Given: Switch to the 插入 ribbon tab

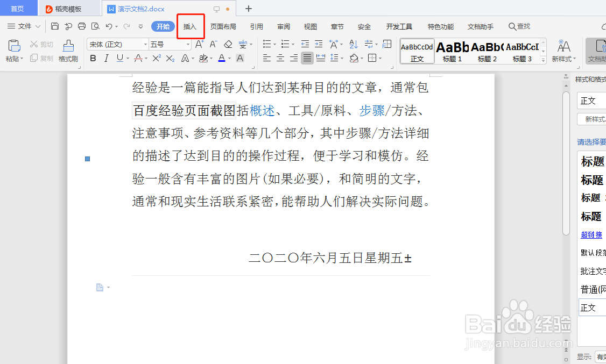Looking at the screenshot, I should click(191, 26).
